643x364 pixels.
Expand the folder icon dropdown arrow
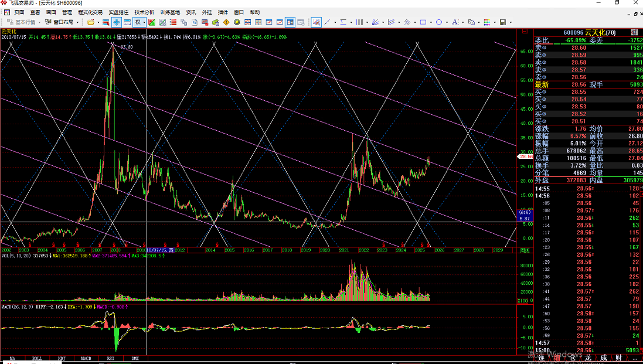tap(98, 22)
